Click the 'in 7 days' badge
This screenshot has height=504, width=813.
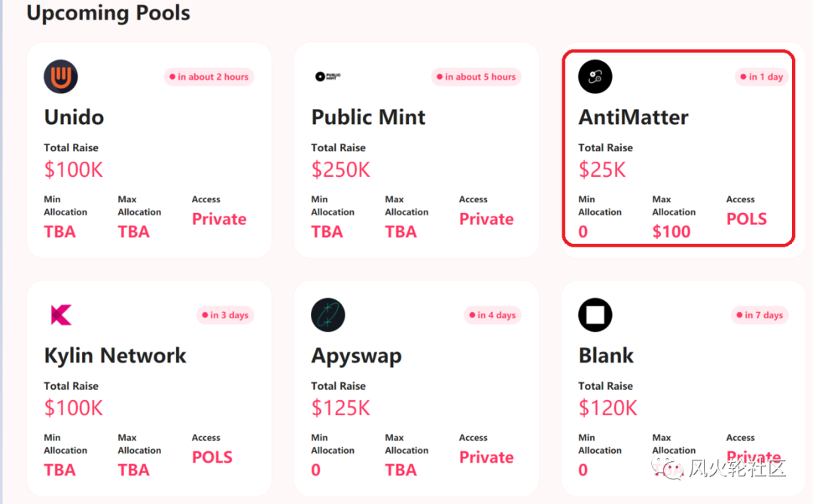tap(760, 315)
